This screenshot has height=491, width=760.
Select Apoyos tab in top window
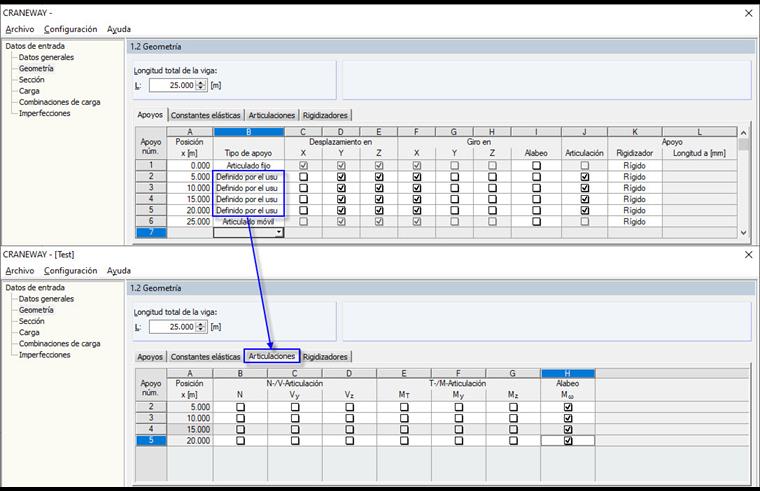150,115
